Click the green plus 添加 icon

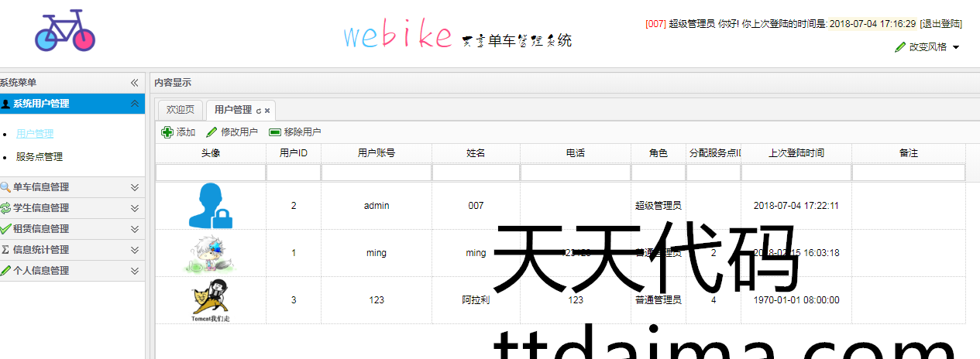[x=167, y=132]
